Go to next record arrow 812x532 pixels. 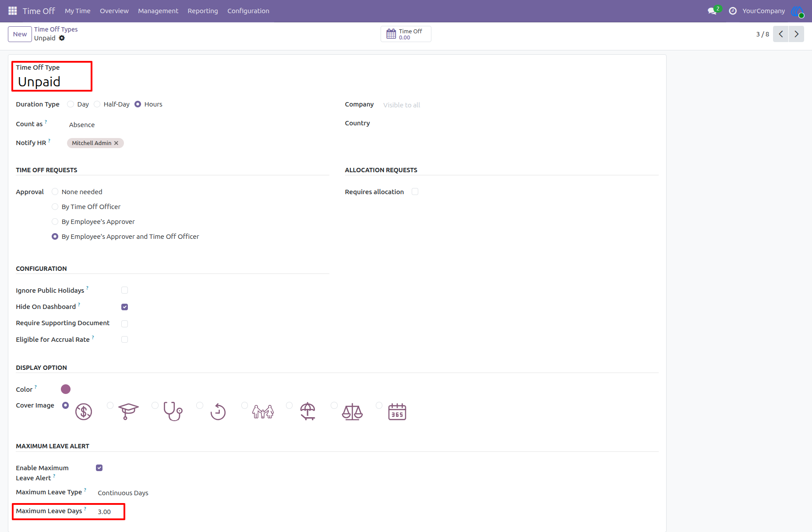coord(796,34)
